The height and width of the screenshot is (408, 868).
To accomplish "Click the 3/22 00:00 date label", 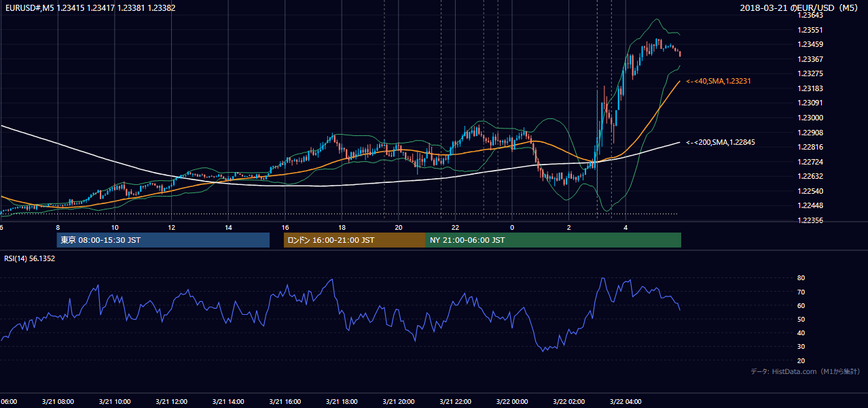I will [511, 402].
